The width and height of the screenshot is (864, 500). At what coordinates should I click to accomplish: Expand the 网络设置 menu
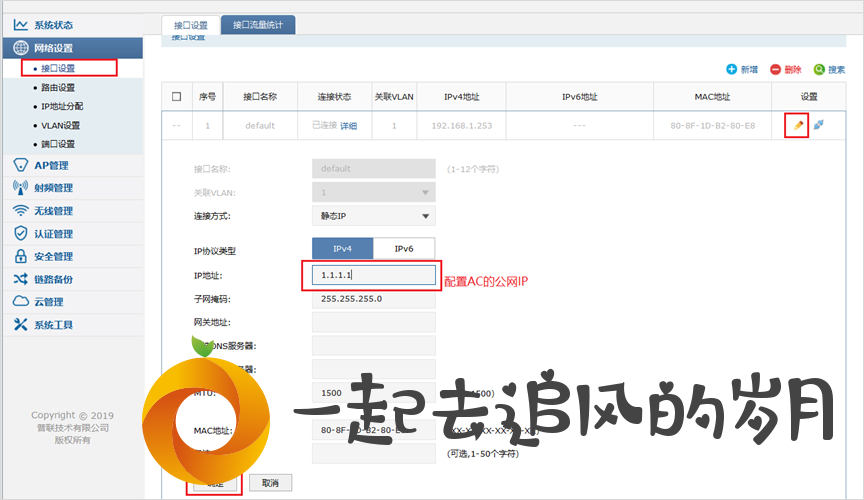tap(73, 48)
